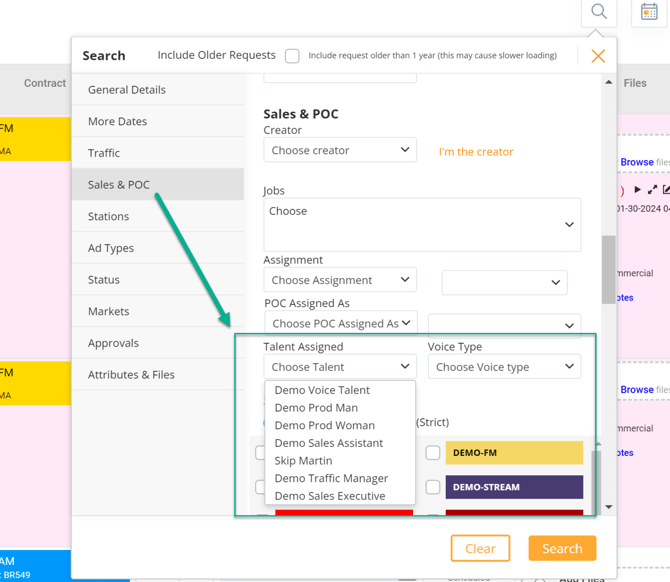The image size is (670, 582).
Task: Click the panel scroll up arrow
Action: click(609, 82)
